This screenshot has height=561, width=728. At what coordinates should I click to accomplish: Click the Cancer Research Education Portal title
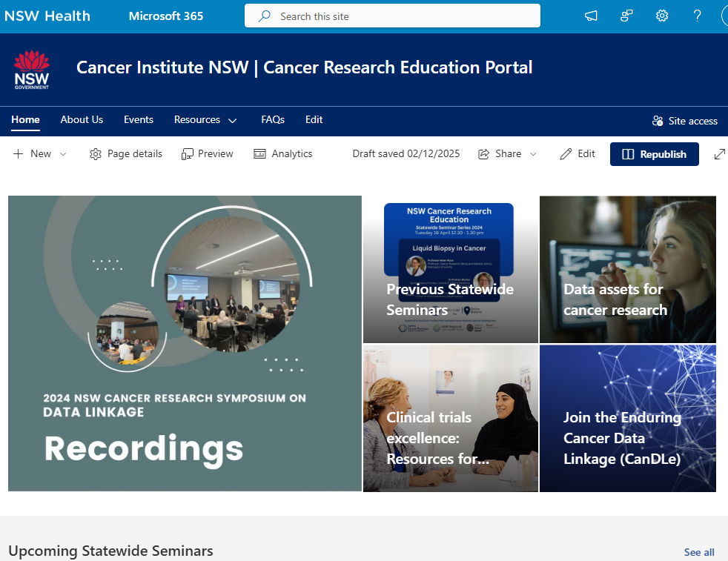[304, 67]
